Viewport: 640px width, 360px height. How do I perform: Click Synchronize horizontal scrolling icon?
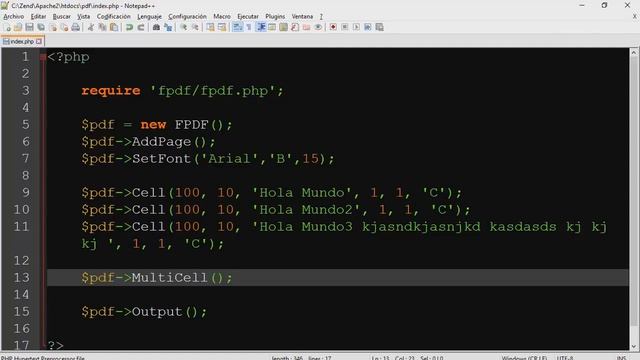tap(222, 27)
